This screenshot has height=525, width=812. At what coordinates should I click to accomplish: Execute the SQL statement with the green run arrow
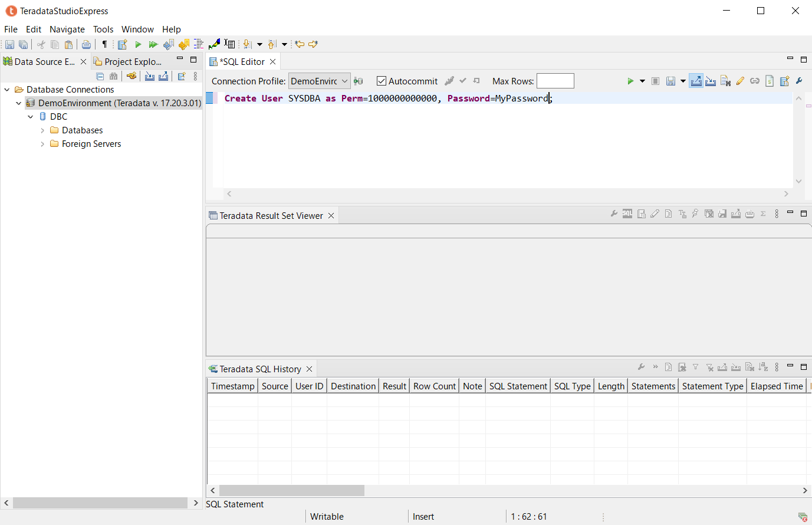(x=630, y=81)
